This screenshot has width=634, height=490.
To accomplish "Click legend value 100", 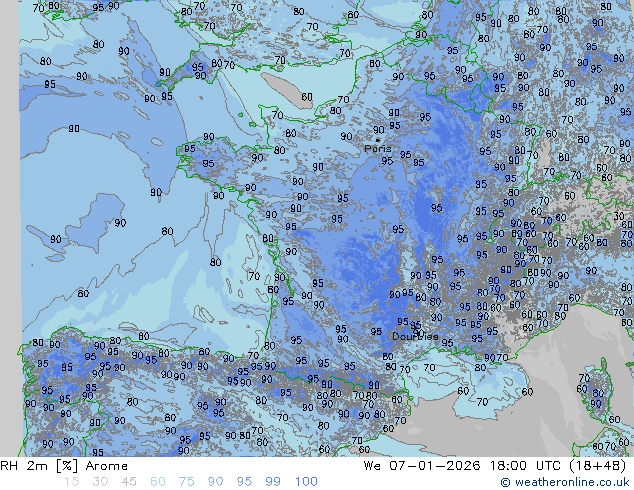I will click(306, 482).
